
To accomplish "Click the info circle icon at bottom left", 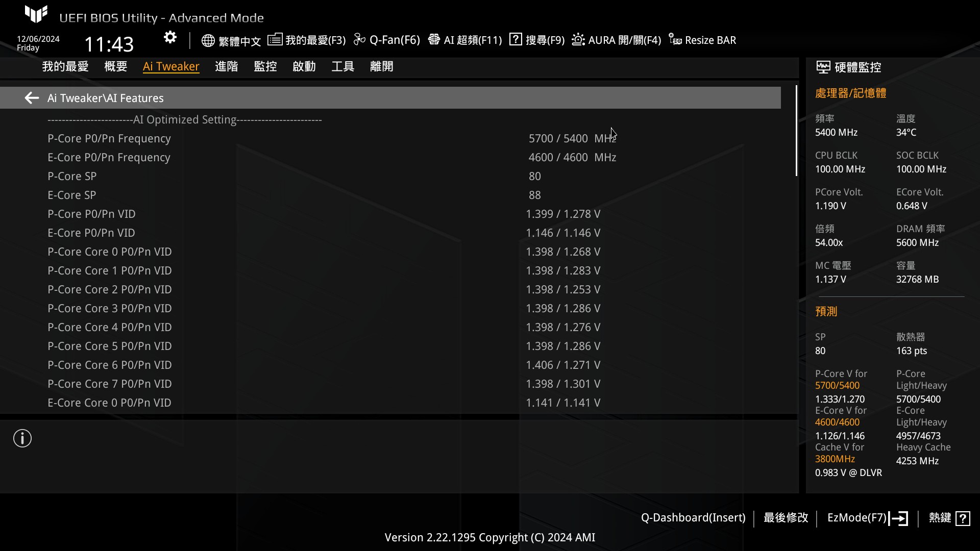I will pyautogui.click(x=22, y=438).
